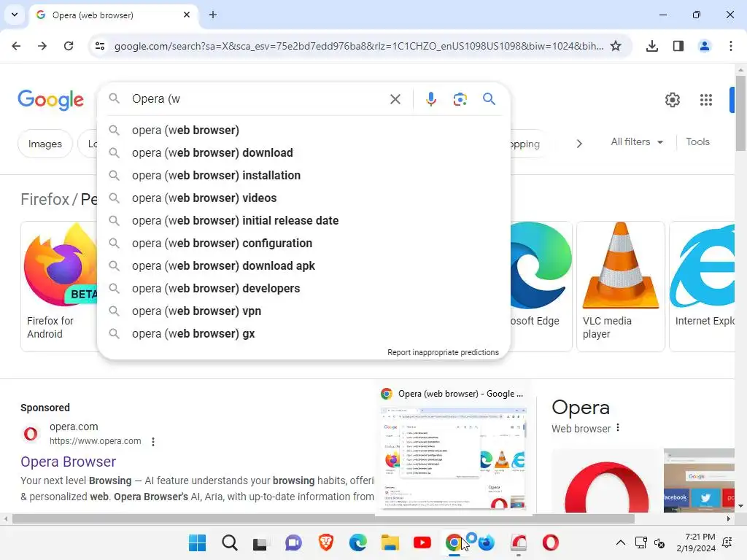Image resolution: width=747 pixels, height=560 pixels.
Task: Open more options beside Web browser label
Action: (x=618, y=427)
